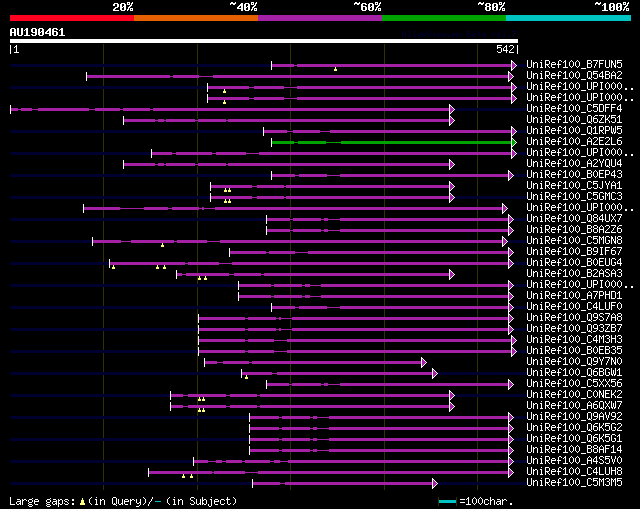The height and width of the screenshot is (509, 640).
Task: Open hit UniRef100_B7FUN5
Action: [x=574, y=64]
